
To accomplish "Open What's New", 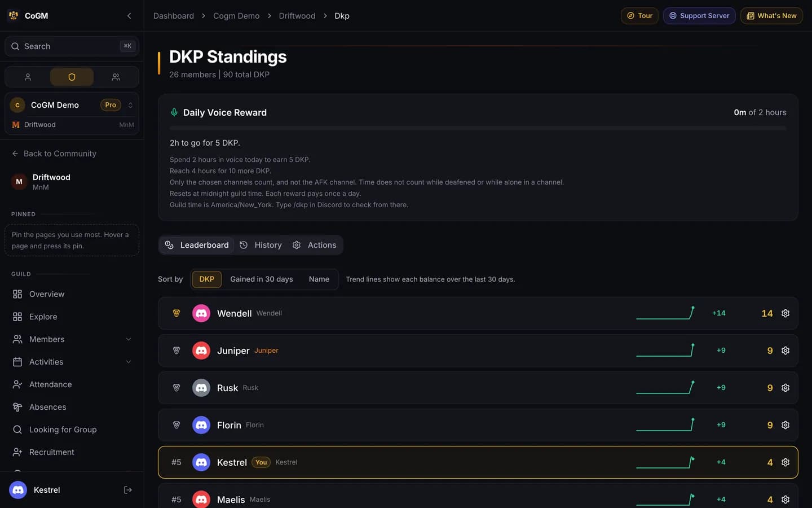I will 771,16.
